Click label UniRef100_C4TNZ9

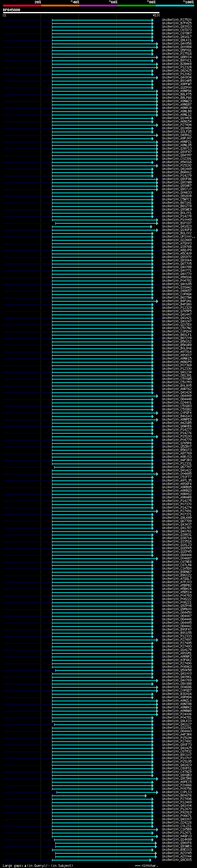click(177, 772)
